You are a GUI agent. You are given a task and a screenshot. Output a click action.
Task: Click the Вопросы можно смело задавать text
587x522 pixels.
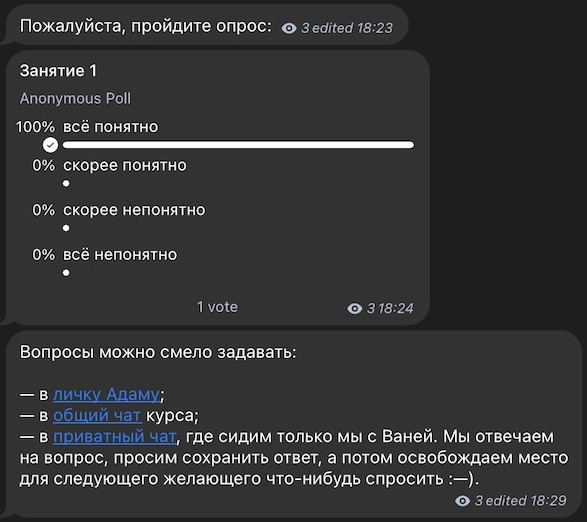(158, 352)
